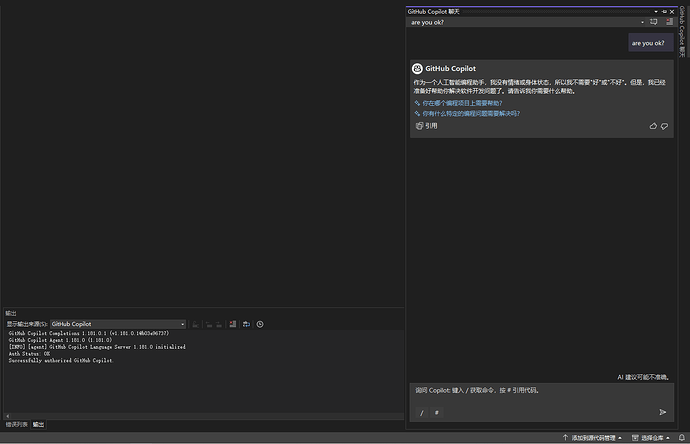The width and height of the screenshot is (690, 444).
Task: Click the 'Successfully authorized GitHub Copilot' line
Action: coord(61,360)
